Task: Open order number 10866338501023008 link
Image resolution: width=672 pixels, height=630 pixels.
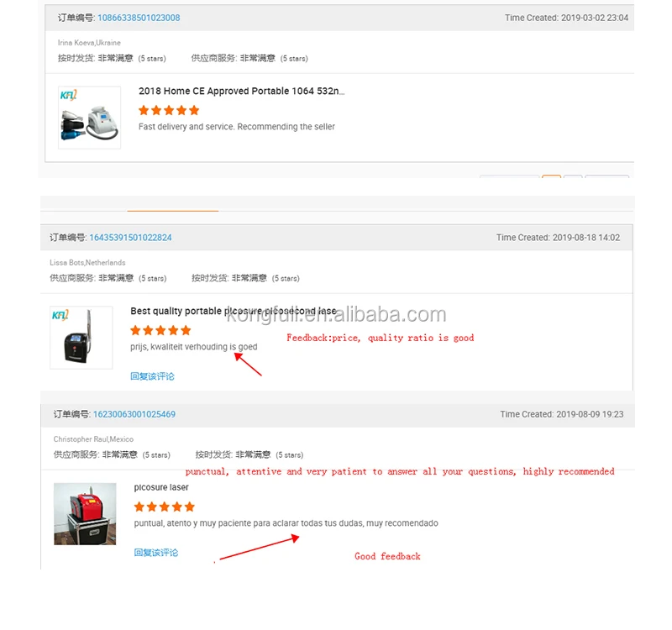Action: pos(139,18)
